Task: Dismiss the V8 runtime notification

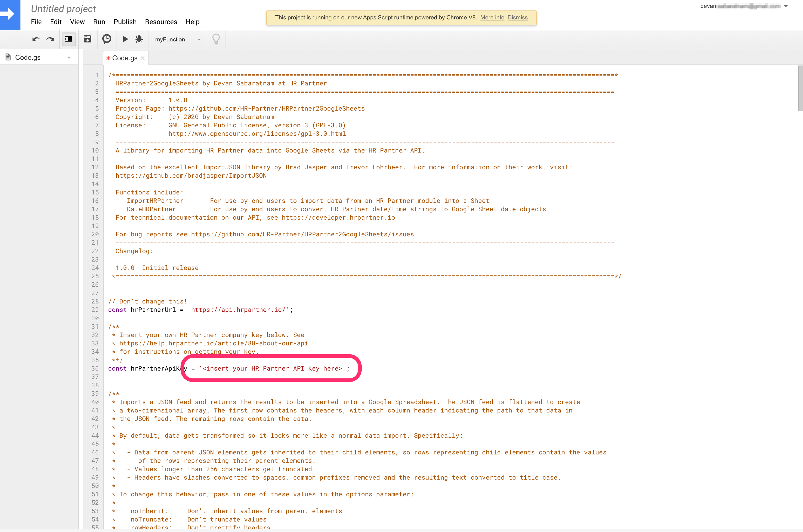Action: click(x=517, y=18)
